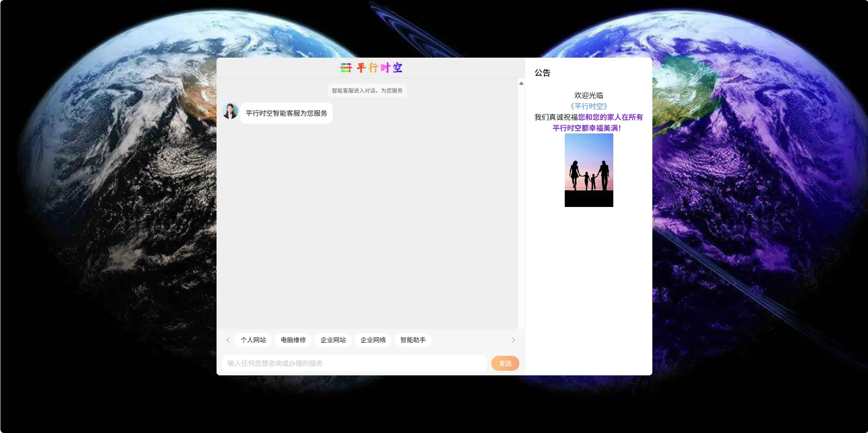Click the 《平行时空》 purple link
The width and height of the screenshot is (868, 433).
tap(588, 106)
